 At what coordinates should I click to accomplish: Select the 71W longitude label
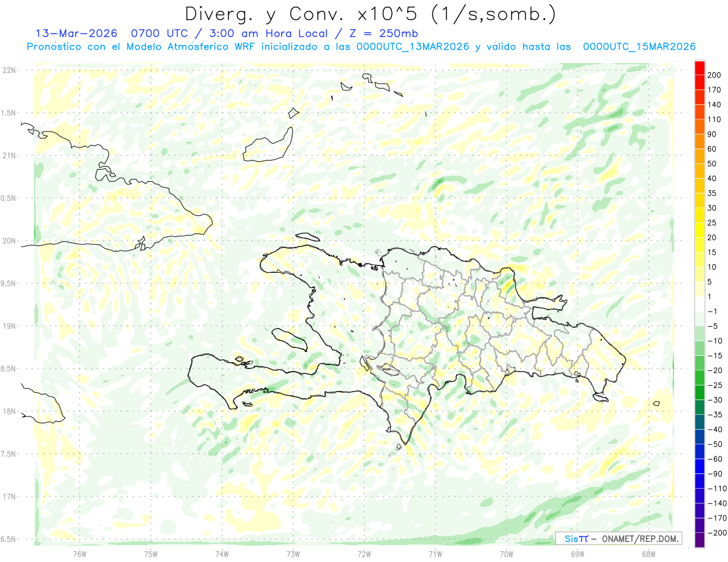click(435, 554)
